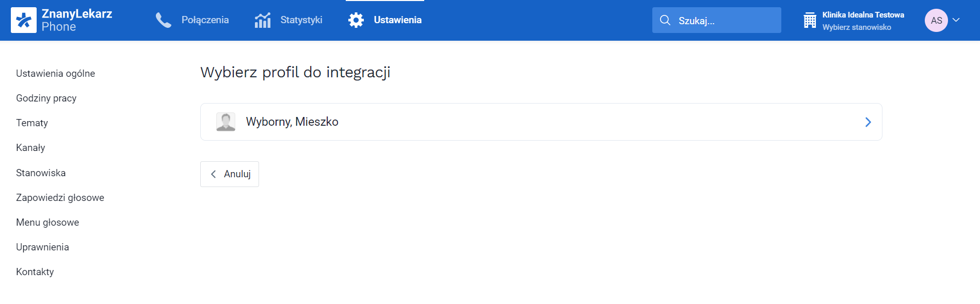Image resolution: width=980 pixels, height=304 pixels.
Task: Click the ZnanyLekarz Phone logo icon
Action: [x=23, y=20]
